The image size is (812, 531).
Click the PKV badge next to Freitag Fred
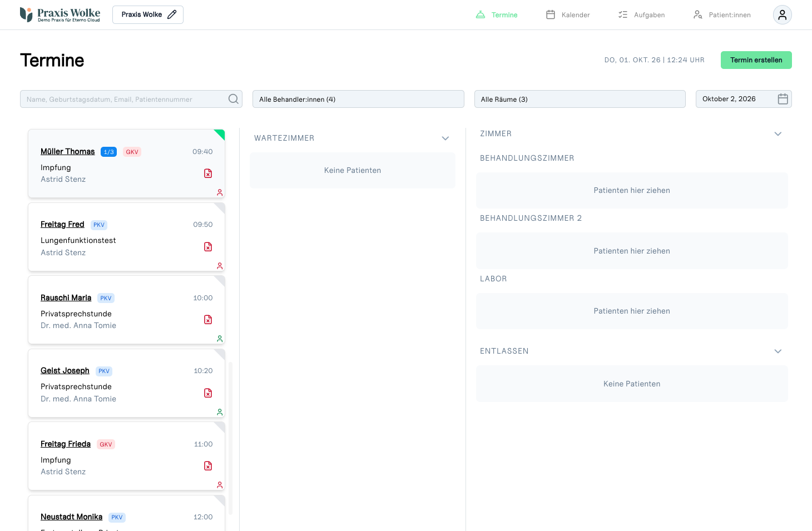coord(99,225)
